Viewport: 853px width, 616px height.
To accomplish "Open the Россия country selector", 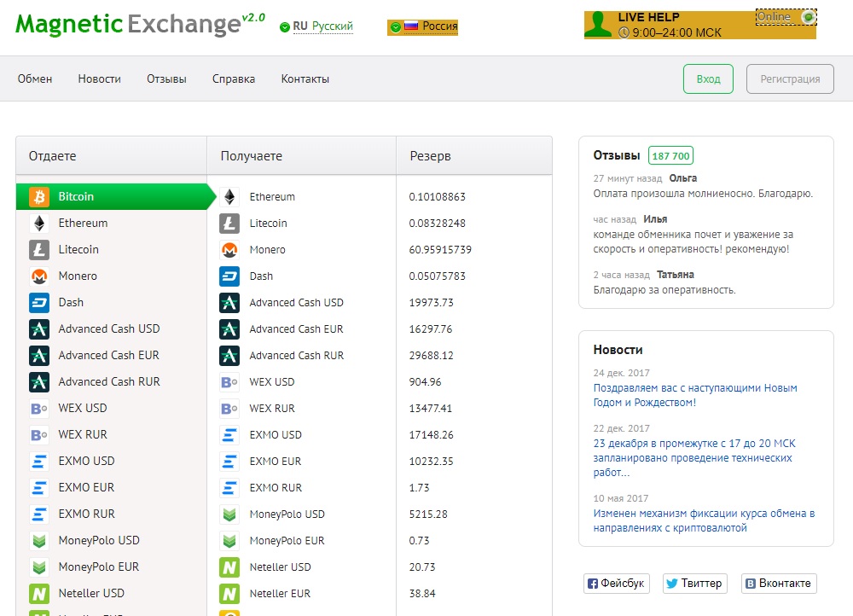I will pyautogui.click(x=423, y=26).
